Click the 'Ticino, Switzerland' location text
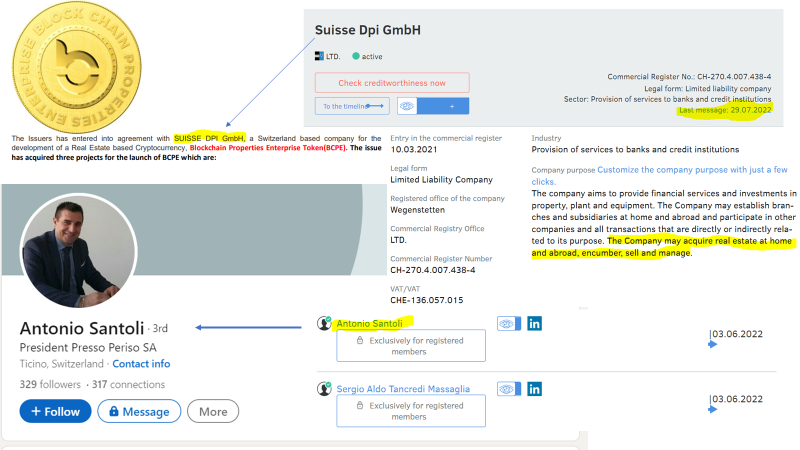The width and height of the screenshot is (800, 450). [x=61, y=364]
